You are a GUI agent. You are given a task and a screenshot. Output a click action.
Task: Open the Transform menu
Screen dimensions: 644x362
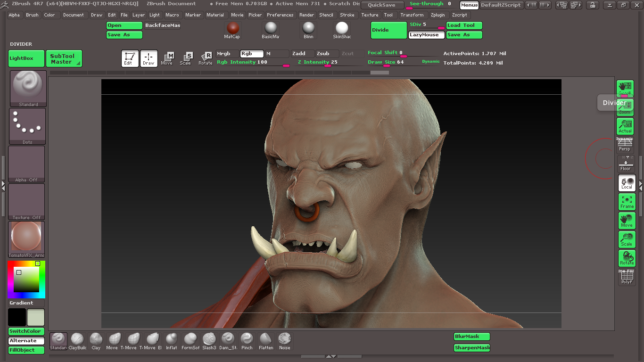tap(413, 15)
